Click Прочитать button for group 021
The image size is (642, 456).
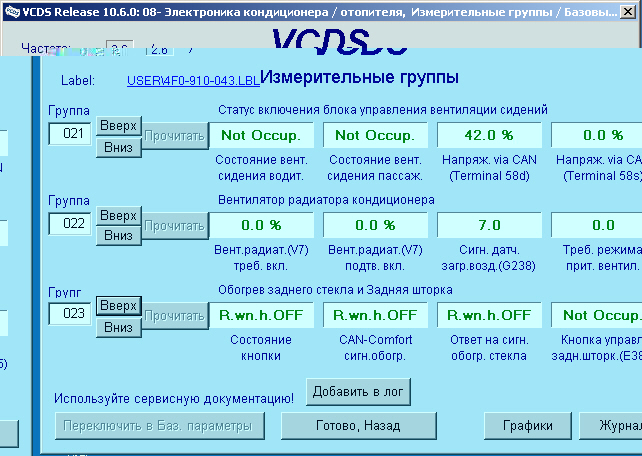[x=175, y=136]
